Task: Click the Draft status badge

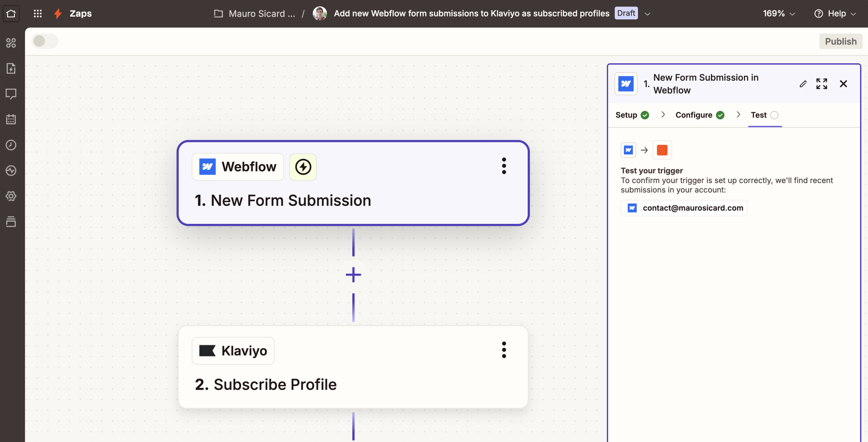Action: click(626, 13)
